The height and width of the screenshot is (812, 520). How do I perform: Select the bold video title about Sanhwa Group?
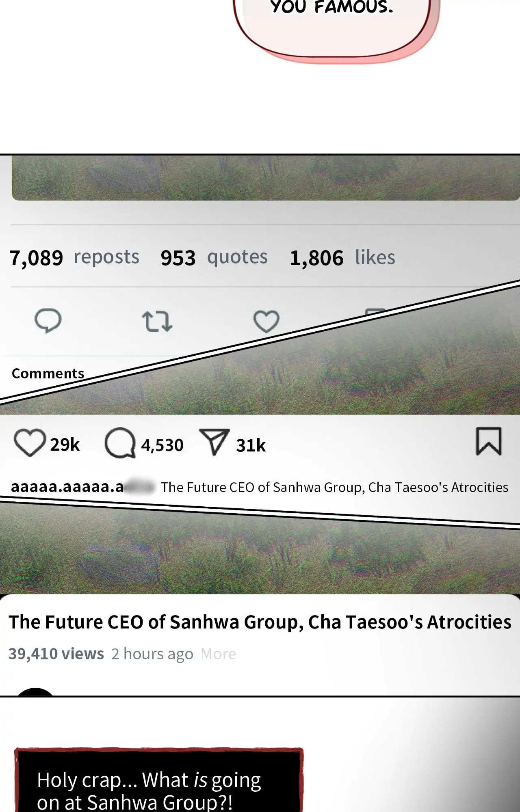[260, 622]
